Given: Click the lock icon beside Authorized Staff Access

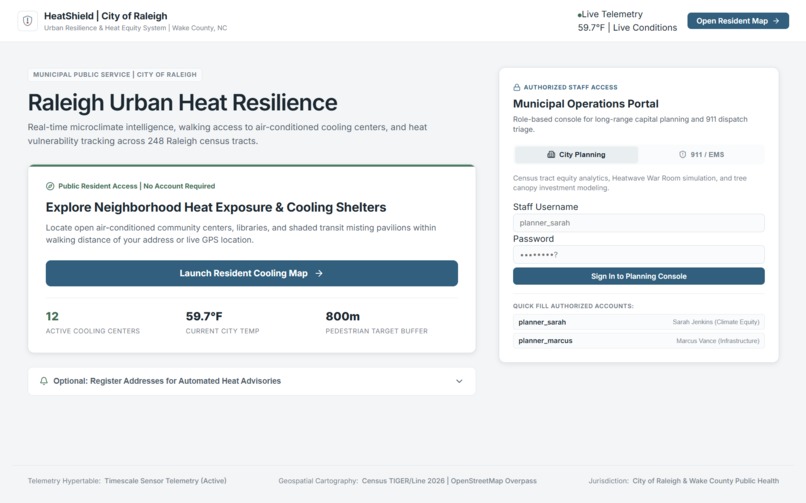Looking at the screenshot, I should [517, 87].
